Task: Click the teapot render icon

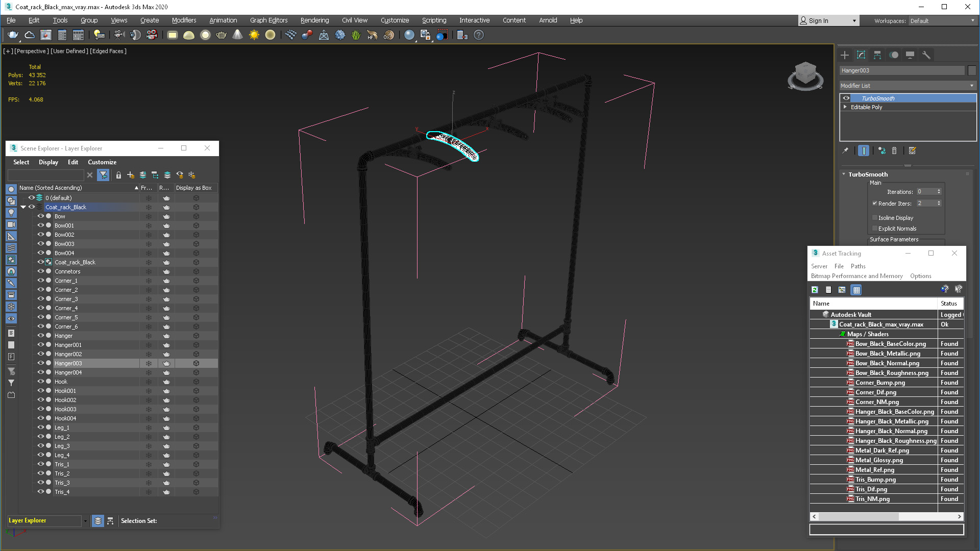Action: (x=13, y=35)
